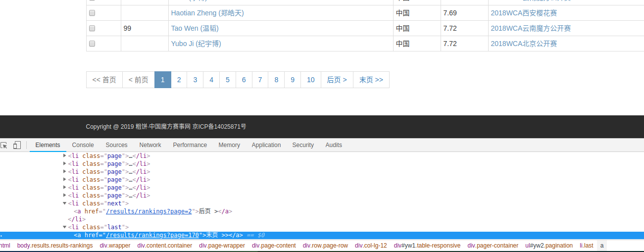Go to previous page with < 前页

(138, 80)
